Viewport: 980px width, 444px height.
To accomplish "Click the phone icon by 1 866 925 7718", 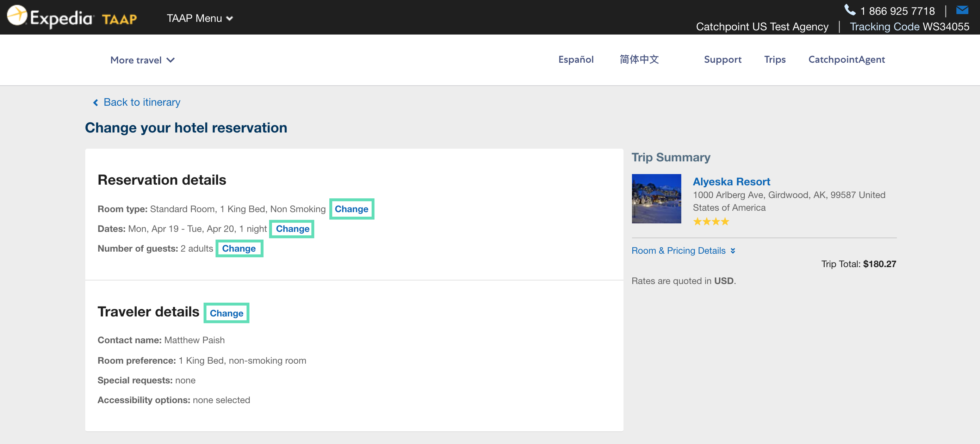I will (x=850, y=10).
